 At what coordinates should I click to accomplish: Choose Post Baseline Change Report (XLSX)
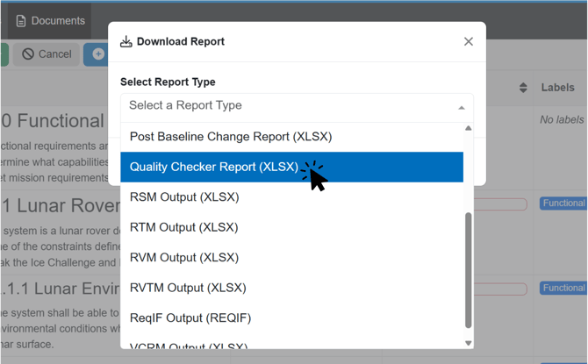(x=231, y=137)
